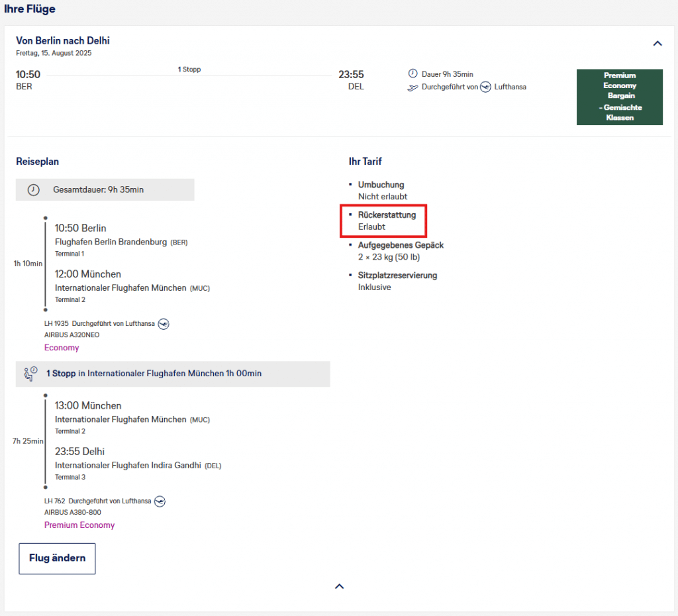Viewport: 678px width, 616px height.
Task: Click the pink Economy class label
Action: (x=62, y=348)
